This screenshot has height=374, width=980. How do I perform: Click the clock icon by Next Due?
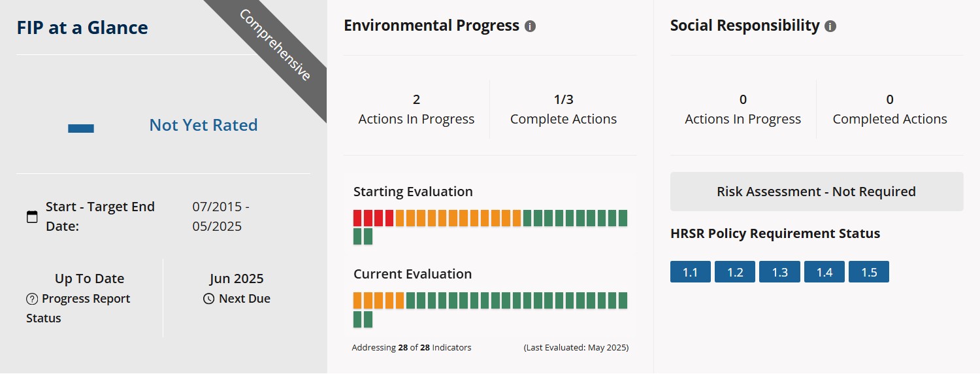tap(208, 299)
